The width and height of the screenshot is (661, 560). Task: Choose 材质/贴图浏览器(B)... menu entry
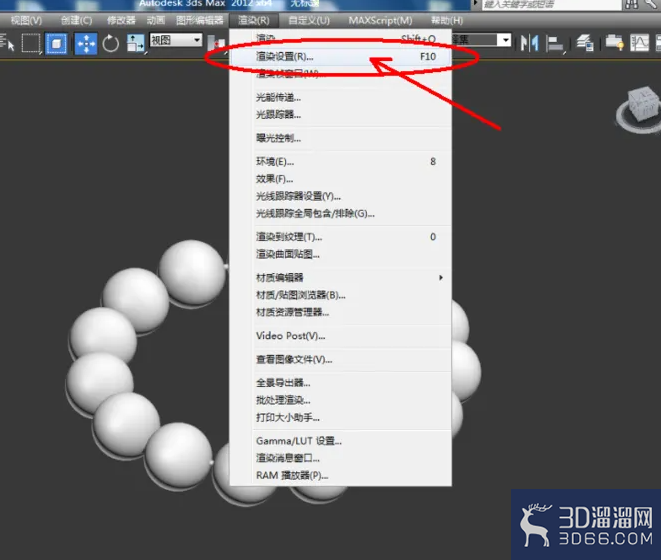click(341, 295)
